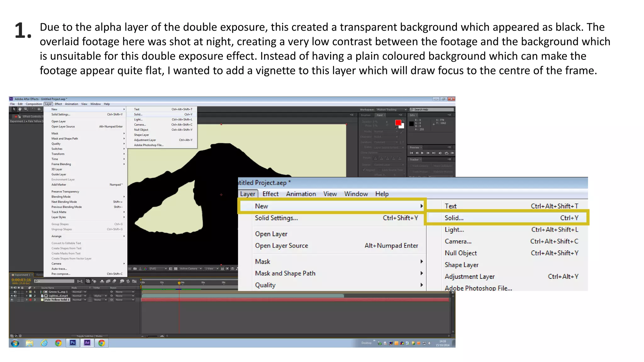Select the Hand tool in the toolbar
The width and height of the screenshot is (644, 362).
(x=20, y=109)
